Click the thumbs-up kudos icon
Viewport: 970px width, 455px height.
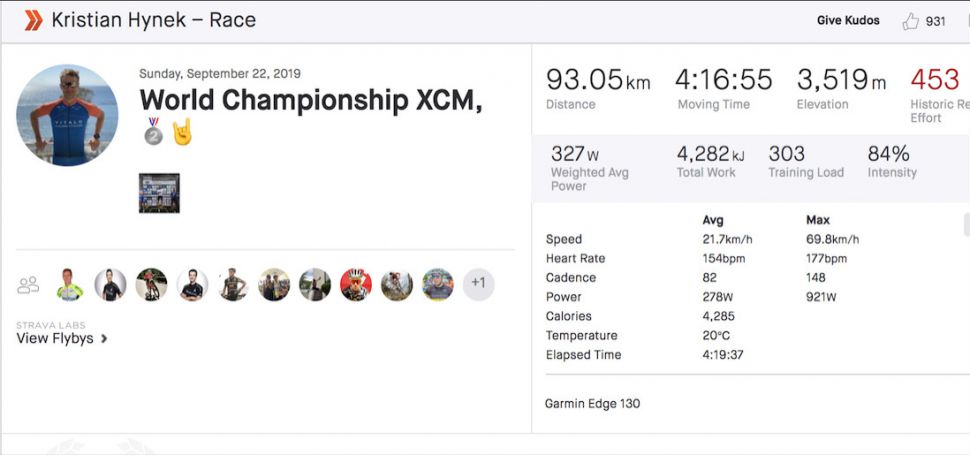[910, 21]
